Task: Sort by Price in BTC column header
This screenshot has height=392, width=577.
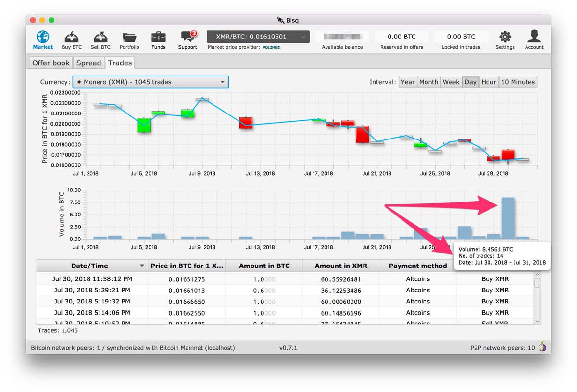Action: click(187, 266)
